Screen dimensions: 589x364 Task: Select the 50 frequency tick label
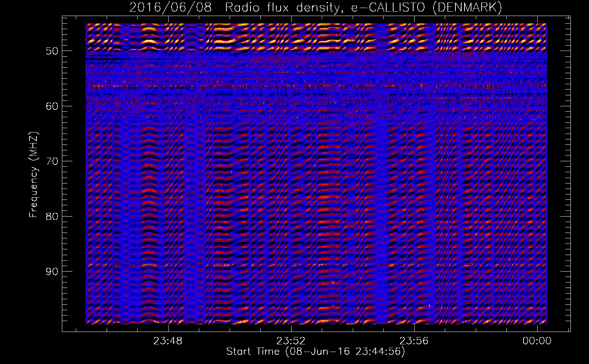(x=52, y=51)
